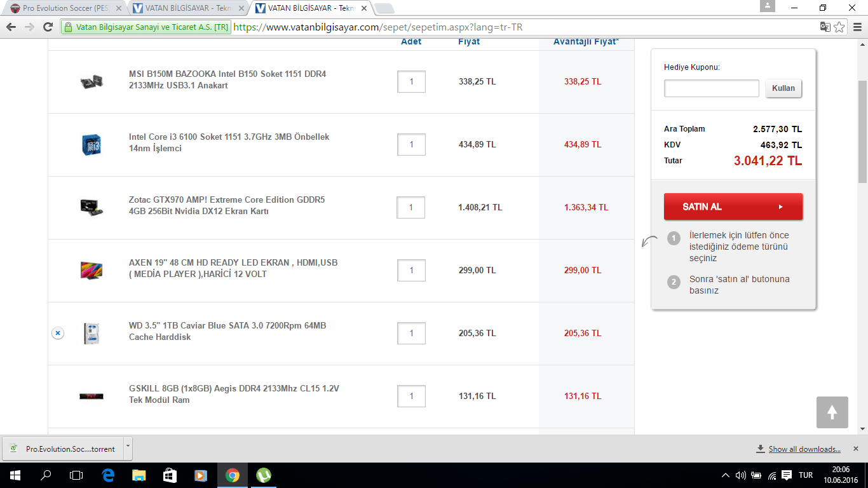Viewport: 868px width, 488px height.
Task: Click the MSI motherboard product thumbnail
Action: click(x=92, y=81)
